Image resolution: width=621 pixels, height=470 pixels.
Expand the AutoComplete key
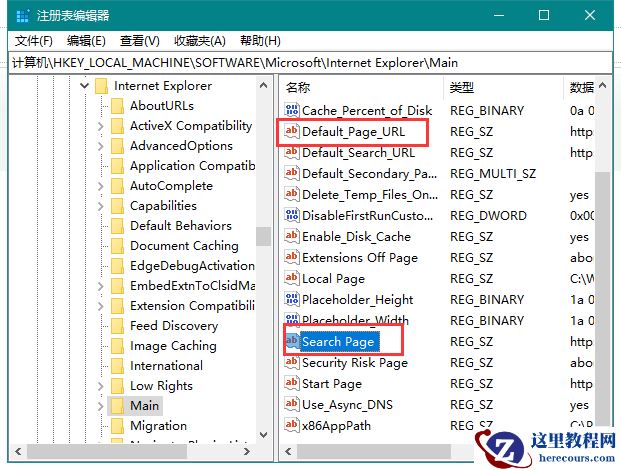(100, 186)
